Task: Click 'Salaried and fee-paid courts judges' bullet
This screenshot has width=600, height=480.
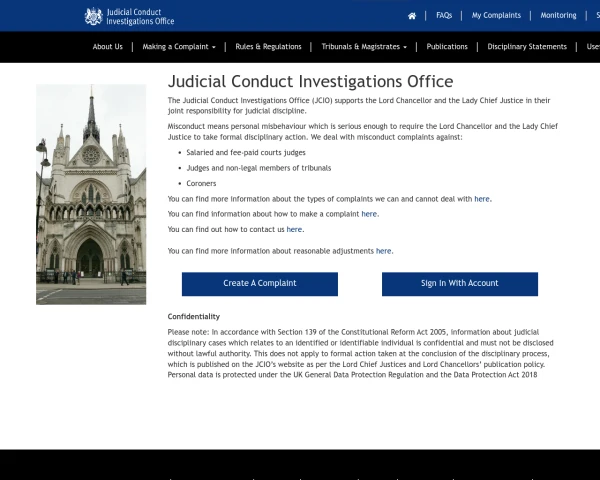Action: [246, 152]
